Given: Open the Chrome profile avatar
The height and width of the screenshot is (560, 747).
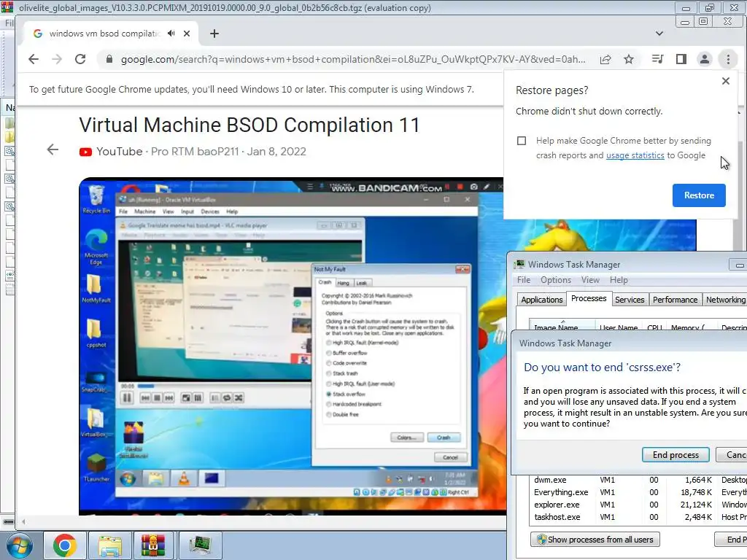Looking at the screenshot, I should pos(705,59).
